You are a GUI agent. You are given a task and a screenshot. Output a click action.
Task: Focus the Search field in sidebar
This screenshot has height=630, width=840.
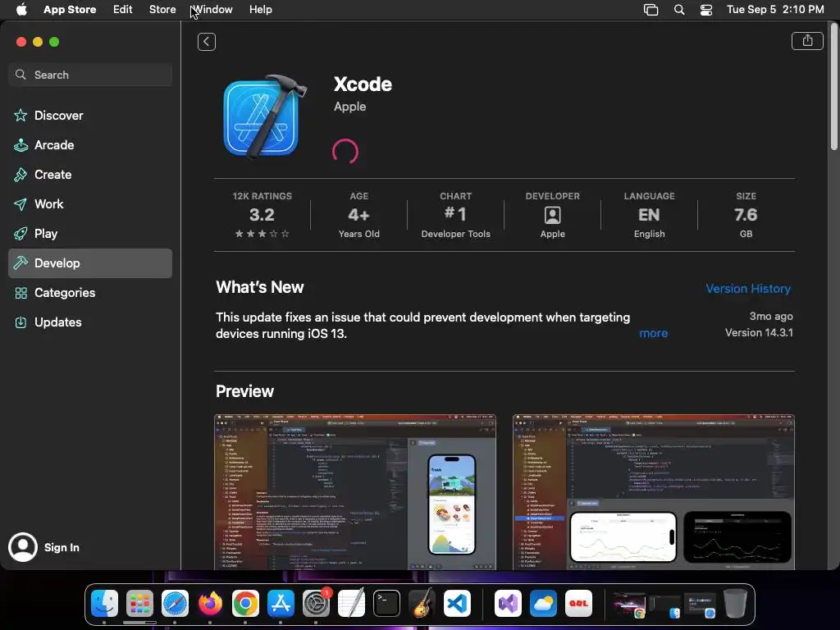coord(90,75)
